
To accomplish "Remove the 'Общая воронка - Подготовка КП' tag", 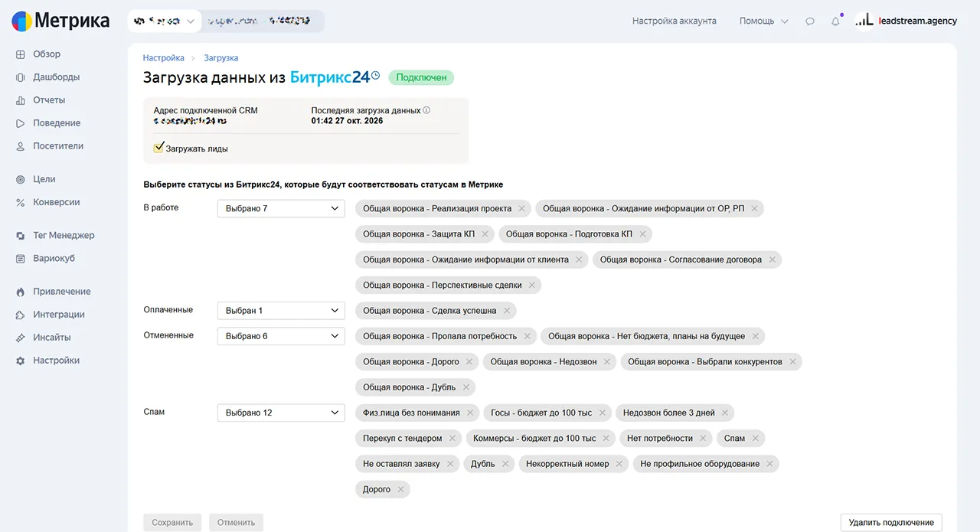I will coord(643,234).
